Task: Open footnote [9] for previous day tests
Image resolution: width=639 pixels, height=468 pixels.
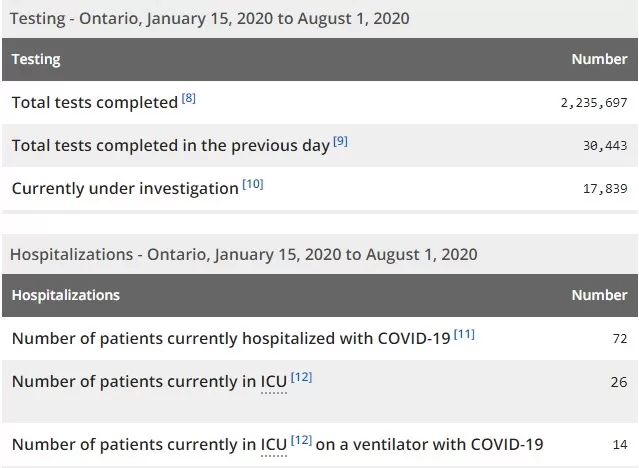Action: 340,141
